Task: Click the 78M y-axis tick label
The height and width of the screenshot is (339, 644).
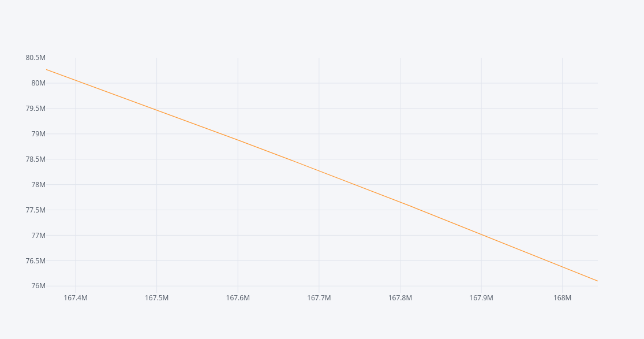Action: click(38, 185)
